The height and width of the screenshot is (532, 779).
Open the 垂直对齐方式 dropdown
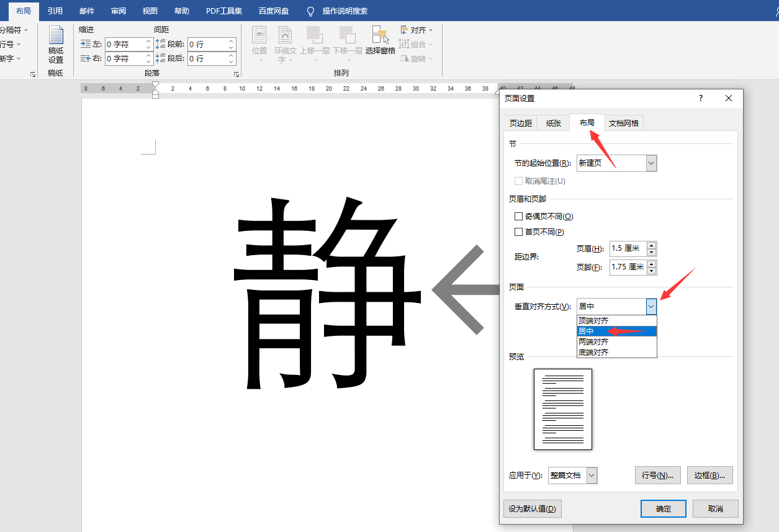click(651, 306)
